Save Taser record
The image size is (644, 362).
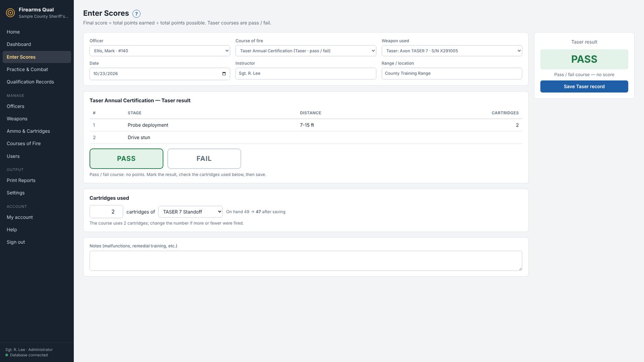point(584,87)
